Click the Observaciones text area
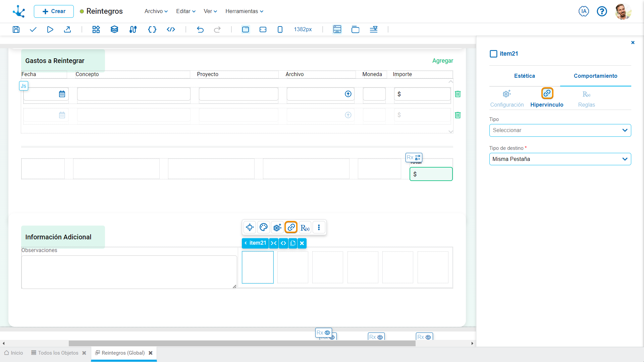This screenshot has height=362, width=644. (x=129, y=272)
